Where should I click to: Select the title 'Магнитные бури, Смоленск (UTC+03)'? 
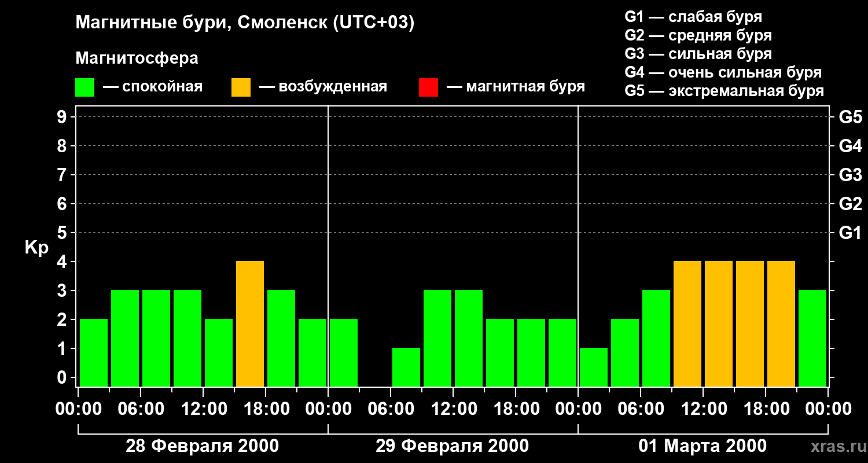point(245,23)
